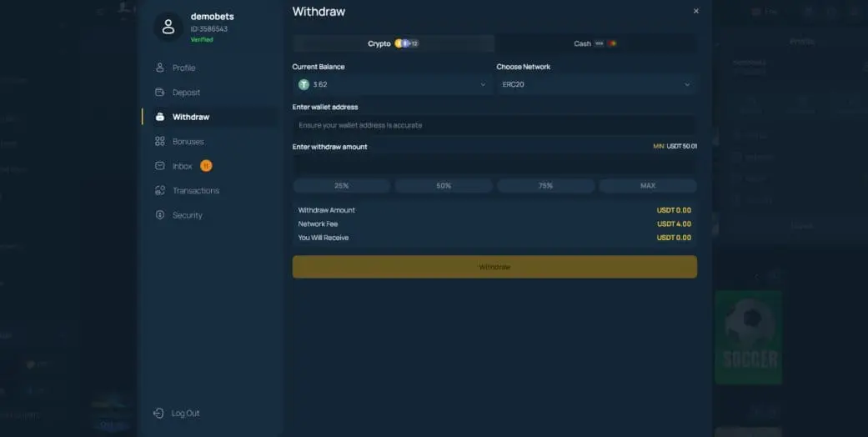Click the Deposit wallet icon

coord(159,93)
